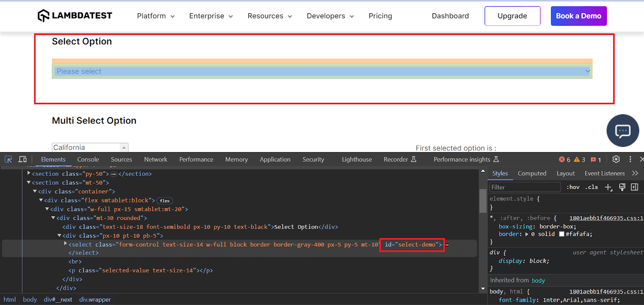Expand the Resources menu
The image size is (644, 305).
tap(270, 16)
